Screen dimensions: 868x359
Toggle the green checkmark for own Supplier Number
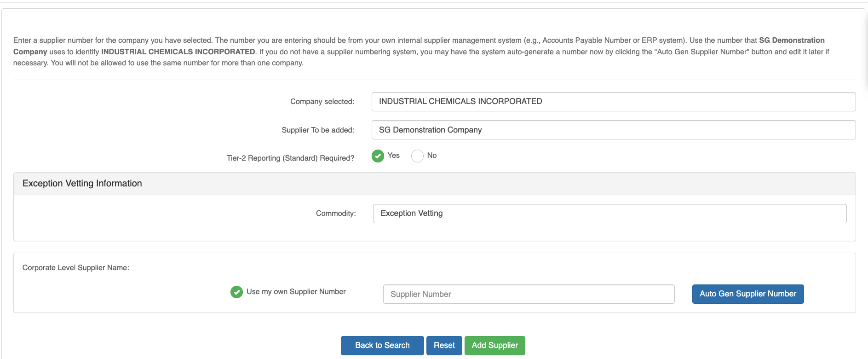236,292
